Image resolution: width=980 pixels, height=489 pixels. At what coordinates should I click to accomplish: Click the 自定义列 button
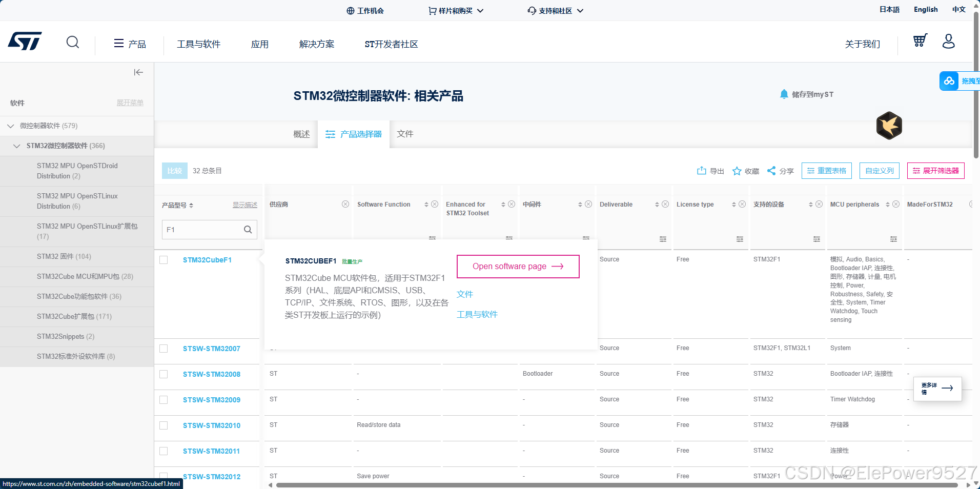point(880,171)
